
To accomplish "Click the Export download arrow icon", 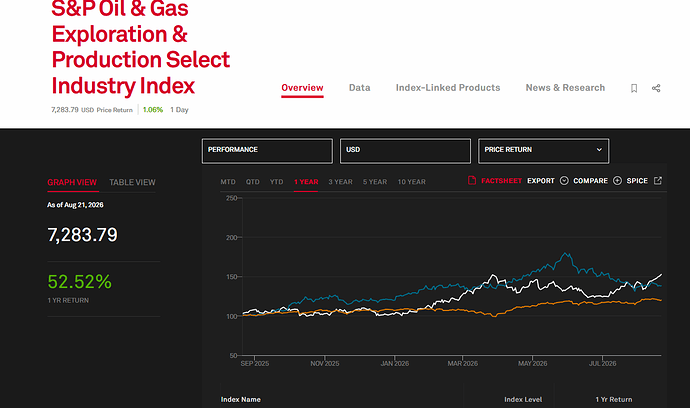I will pos(564,180).
